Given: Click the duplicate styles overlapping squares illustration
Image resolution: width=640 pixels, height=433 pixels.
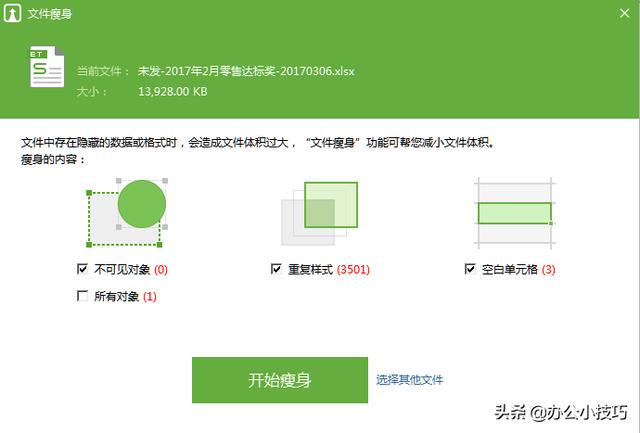Looking at the screenshot, I should coord(320,213).
